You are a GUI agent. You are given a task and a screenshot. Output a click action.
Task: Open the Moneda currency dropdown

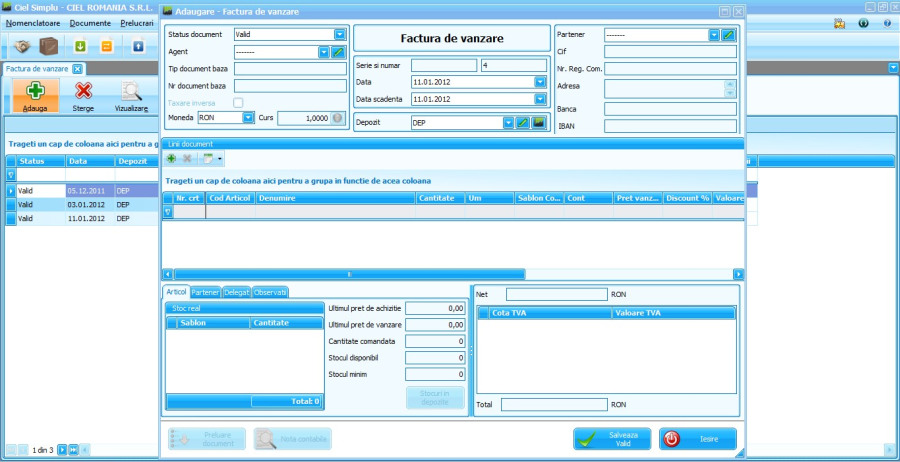(248, 118)
